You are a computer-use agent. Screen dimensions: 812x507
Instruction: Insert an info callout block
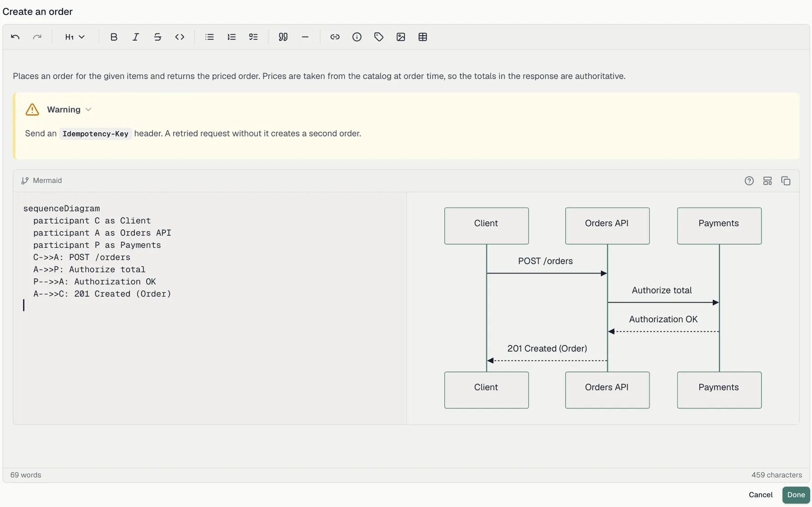pyautogui.click(x=357, y=37)
